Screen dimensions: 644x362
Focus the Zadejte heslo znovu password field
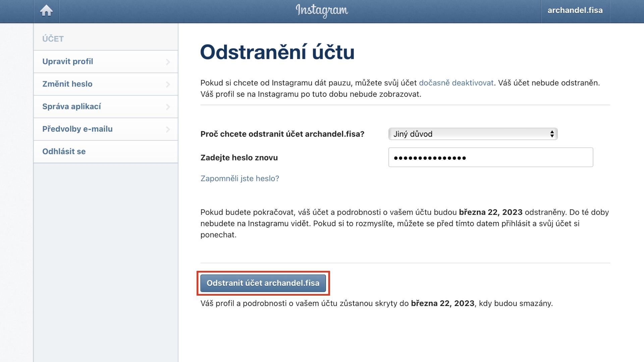pos(491,157)
